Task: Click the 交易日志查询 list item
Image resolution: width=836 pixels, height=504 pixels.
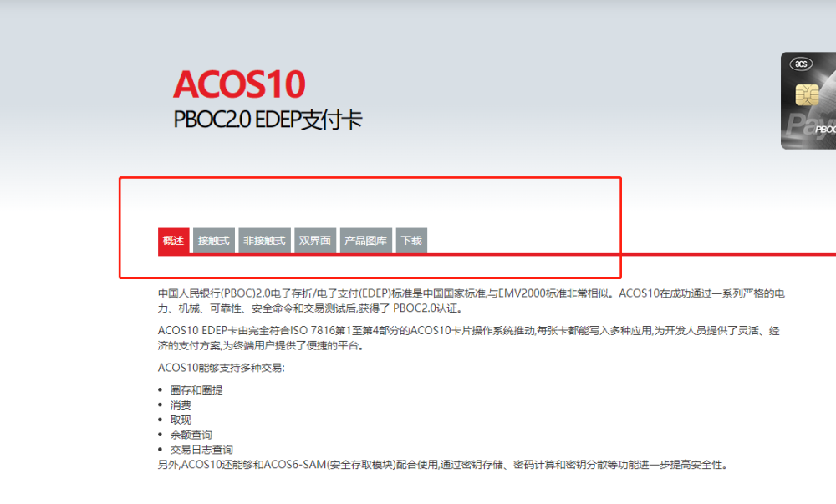Action: [x=201, y=450]
